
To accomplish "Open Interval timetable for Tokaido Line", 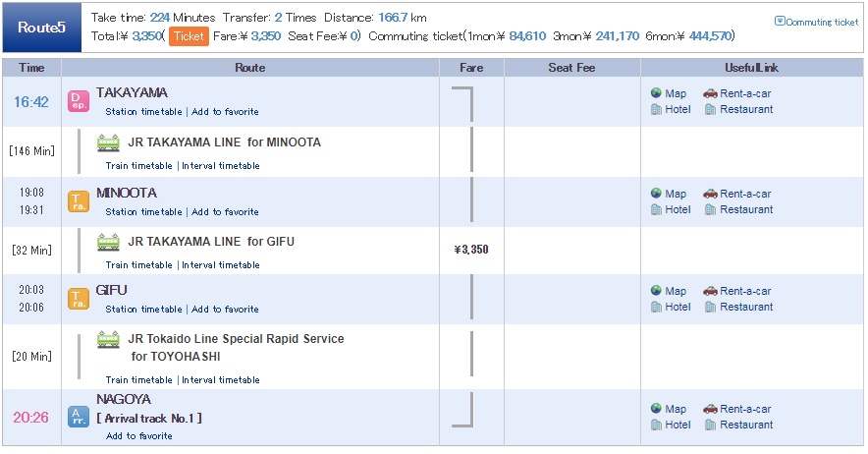I will (x=221, y=379).
